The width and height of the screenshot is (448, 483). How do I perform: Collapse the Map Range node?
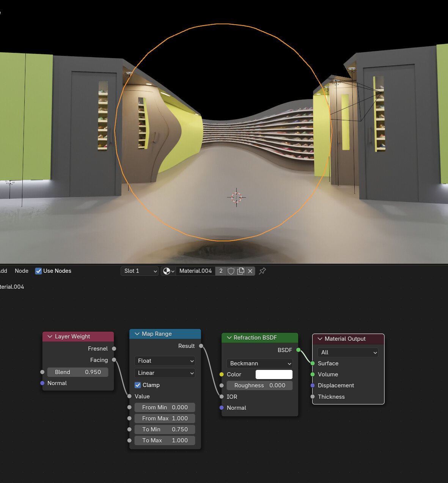point(137,334)
